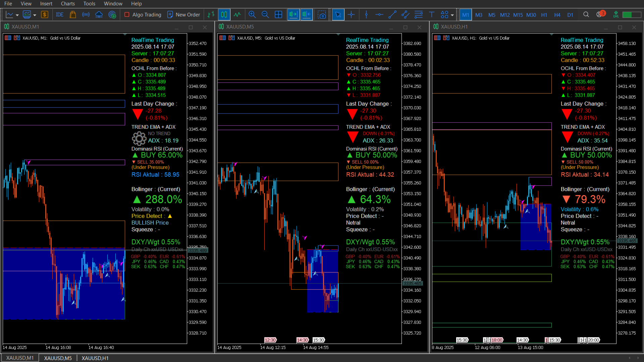
Task: Open the dollar symbols icon
Action: (45, 15)
